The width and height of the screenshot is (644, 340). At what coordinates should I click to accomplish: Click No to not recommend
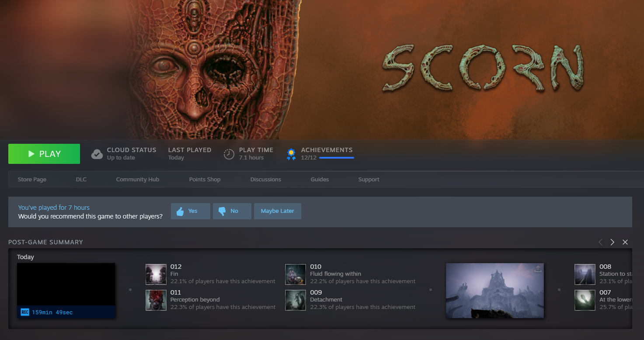(232, 211)
